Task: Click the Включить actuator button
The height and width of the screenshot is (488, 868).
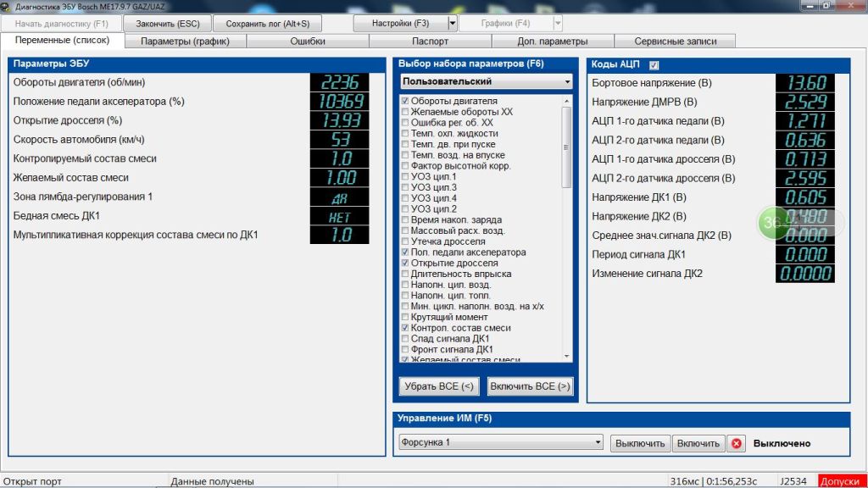Action: [698, 443]
